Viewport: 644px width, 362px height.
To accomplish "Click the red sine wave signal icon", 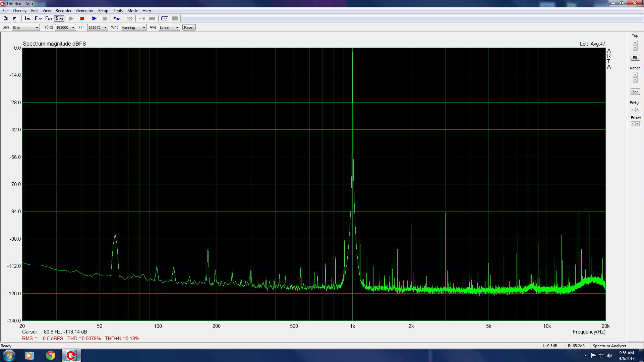I will click(x=165, y=18).
